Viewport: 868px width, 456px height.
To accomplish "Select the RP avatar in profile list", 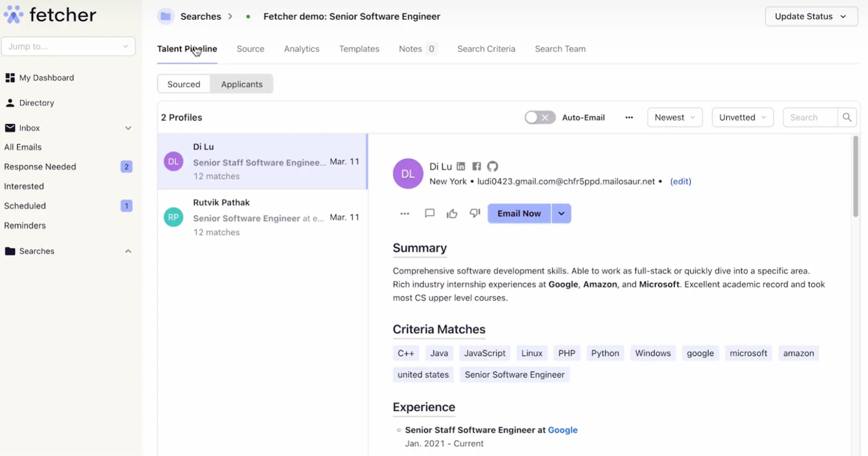I will click(x=173, y=217).
